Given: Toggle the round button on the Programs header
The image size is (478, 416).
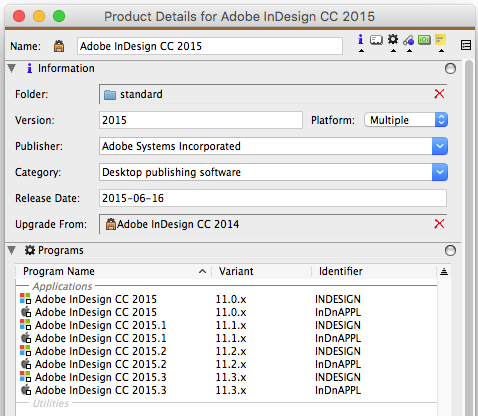Looking at the screenshot, I should [x=450, y=251].
